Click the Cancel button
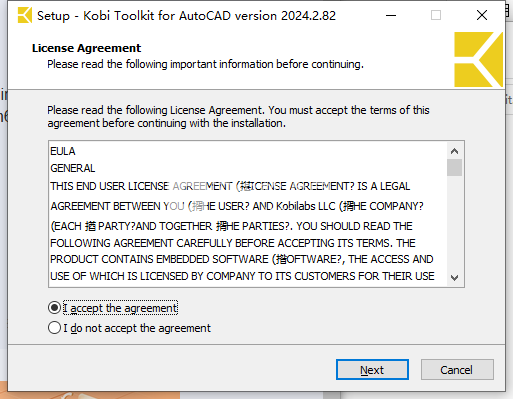This screenshot has height=399, width=513. tap(457, 369)
